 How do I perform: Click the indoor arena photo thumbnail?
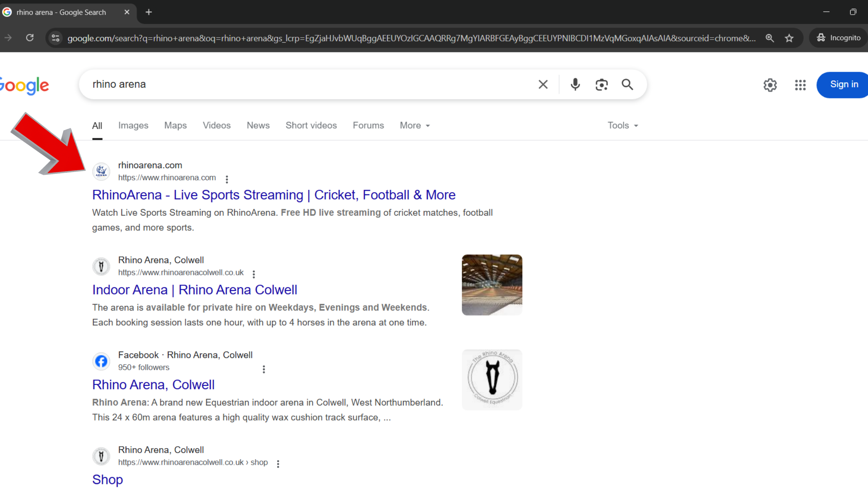[492, 285]
